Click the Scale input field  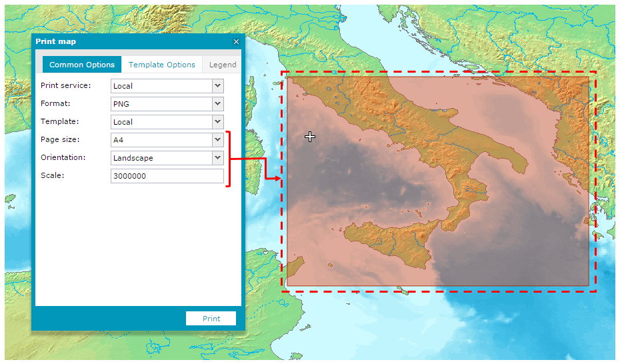[167, 176]
